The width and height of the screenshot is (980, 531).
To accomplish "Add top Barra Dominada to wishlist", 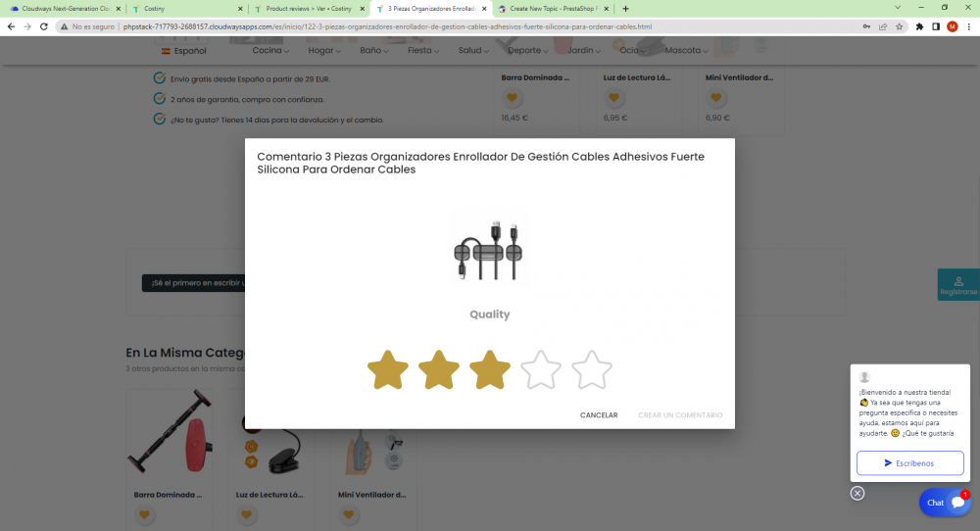I will coord(512,97).
